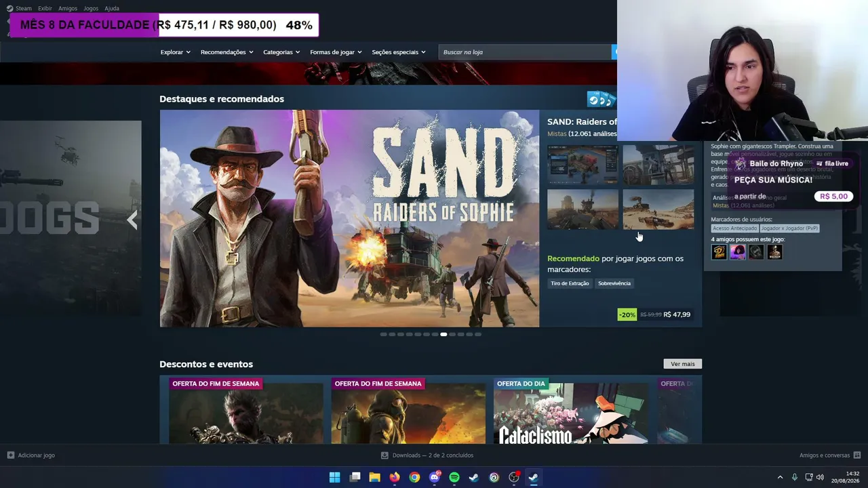
Task: Expand the Formas de jogar dropdown
Action: pos(336,52)
